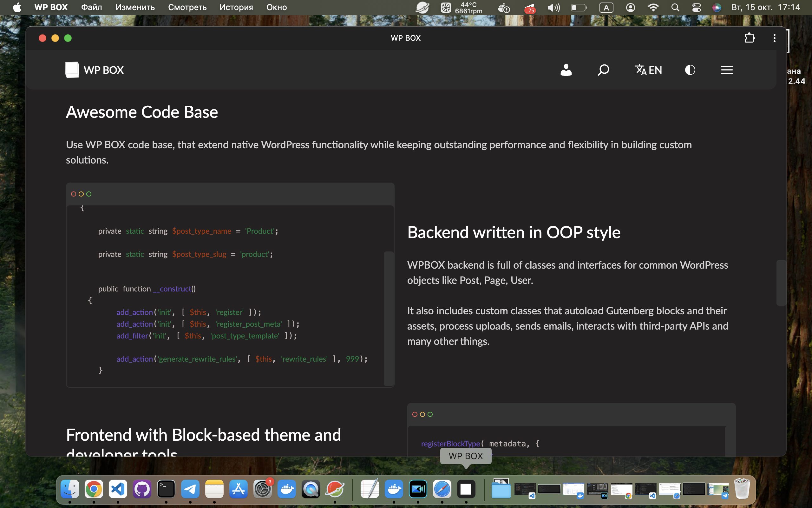Image resolution: width=812 pixels, height=508 pixels.
Task: Open the Apple menu
Action: [17, 7]
